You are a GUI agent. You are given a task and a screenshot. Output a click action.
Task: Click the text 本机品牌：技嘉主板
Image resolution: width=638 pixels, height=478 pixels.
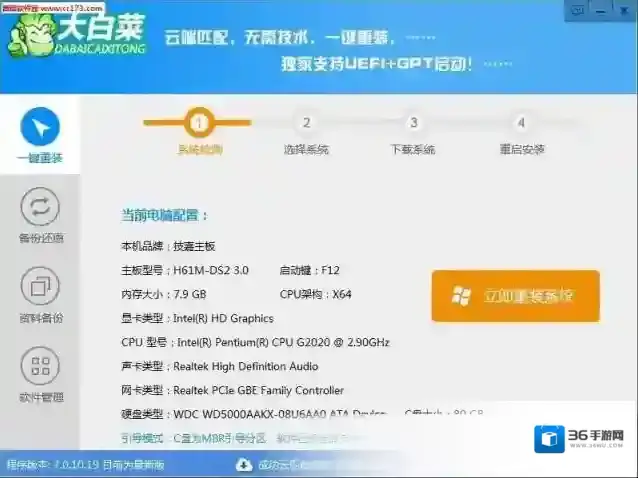click(168, 246)
